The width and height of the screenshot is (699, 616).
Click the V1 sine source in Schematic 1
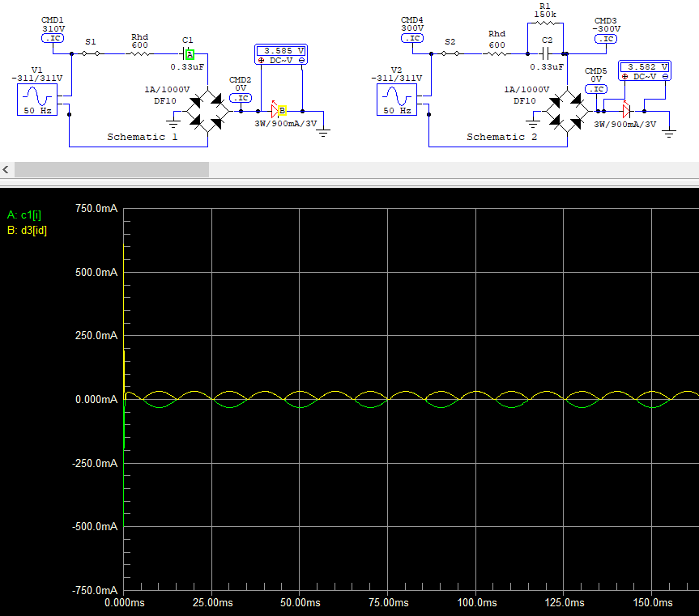point(37,100)
